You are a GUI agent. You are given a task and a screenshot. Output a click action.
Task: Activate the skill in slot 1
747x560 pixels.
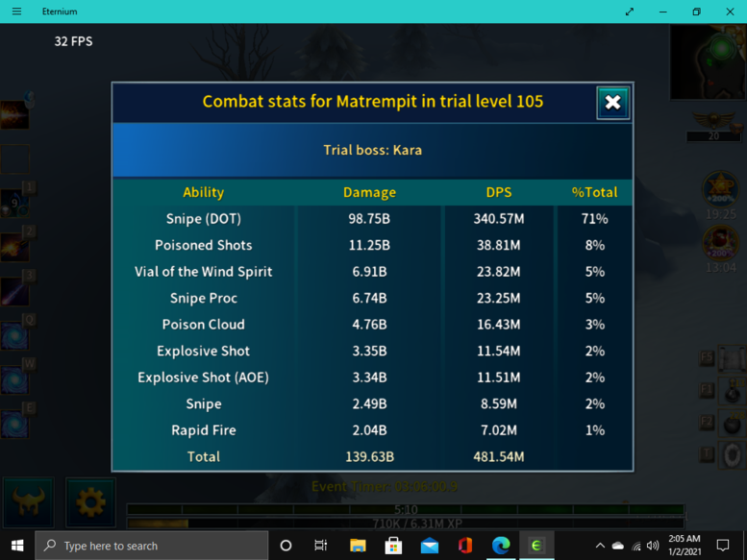pyautogui.click(x=14, y=203)
